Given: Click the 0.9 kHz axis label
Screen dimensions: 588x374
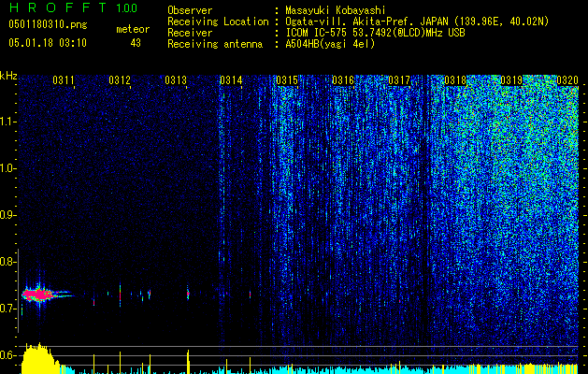Looking at the screenshot, I should coord(7,215).
